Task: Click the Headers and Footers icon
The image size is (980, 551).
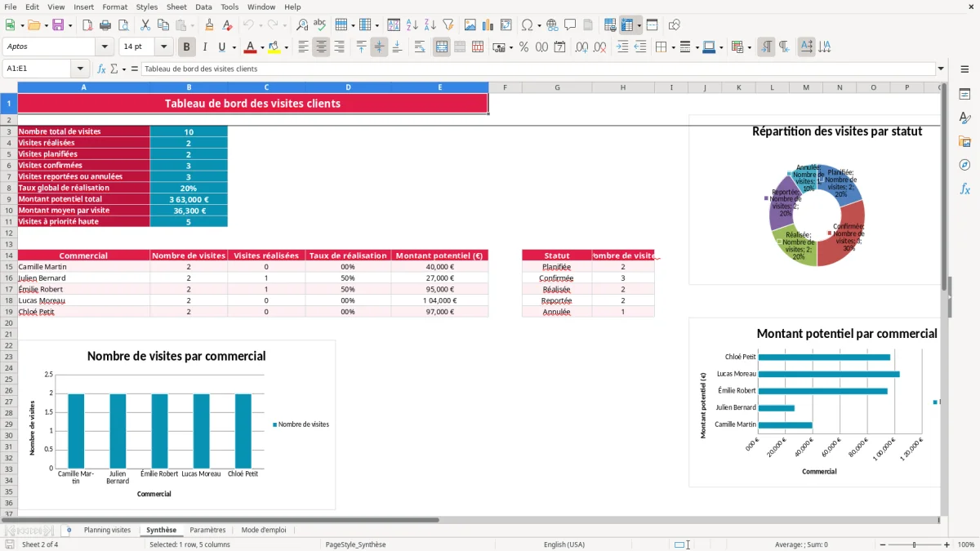Action: click(588, 25)
